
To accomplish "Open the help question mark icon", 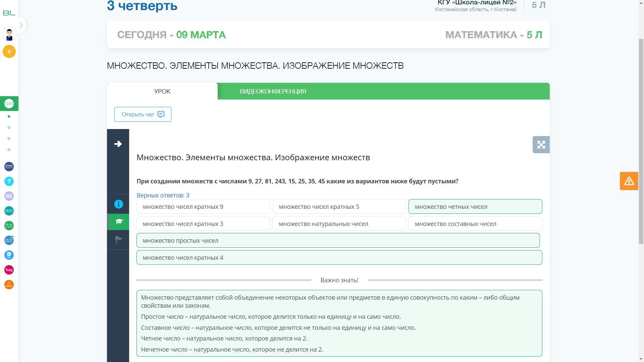I will tap(9, 181).
